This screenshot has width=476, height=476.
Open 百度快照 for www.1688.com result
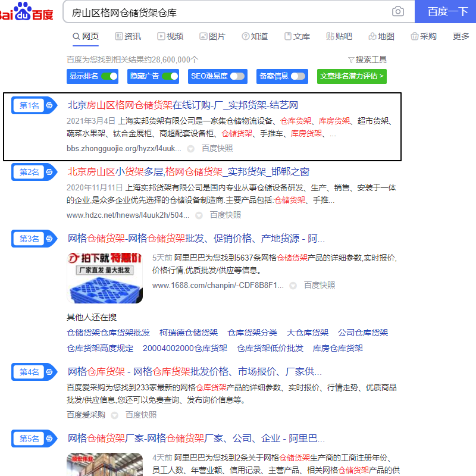pyautogui.click(x=320, y=286)
